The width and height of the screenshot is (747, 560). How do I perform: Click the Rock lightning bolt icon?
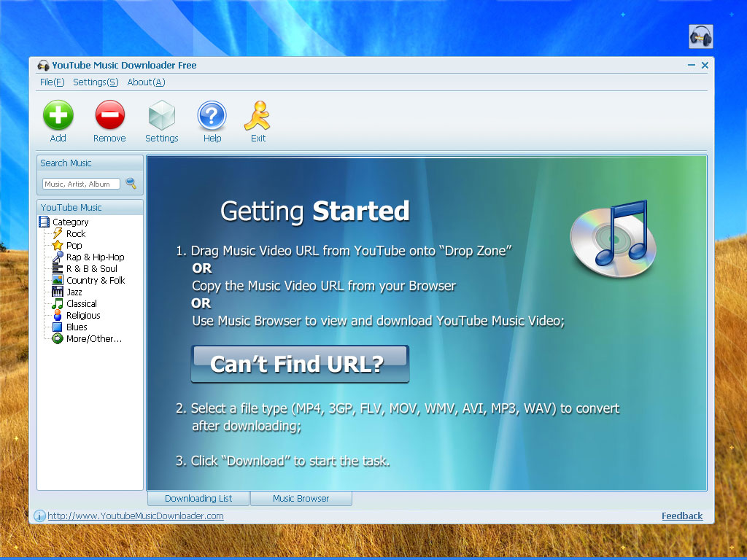(x=58, y=233)
